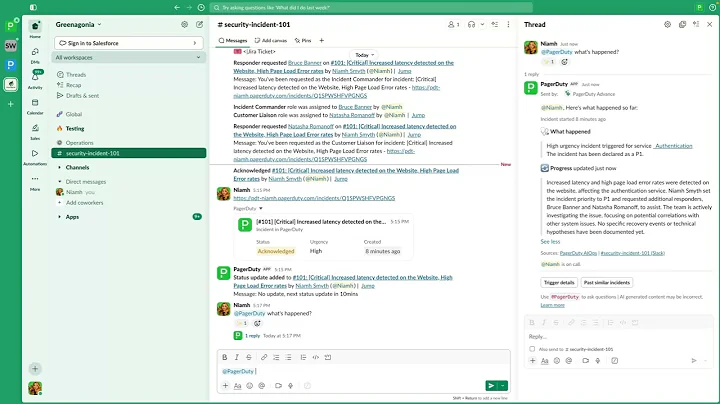This screenshot has height=404, width=720.
Task: Open the '1 reply' thread link
Action: pos(253,336)
